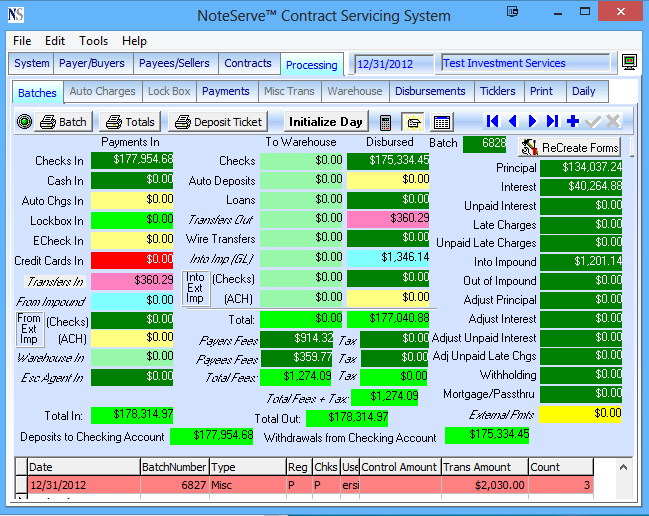Viewport: 649px width, 516px height.
Task: Jump to last record arrow
Action: pos(552,121)
